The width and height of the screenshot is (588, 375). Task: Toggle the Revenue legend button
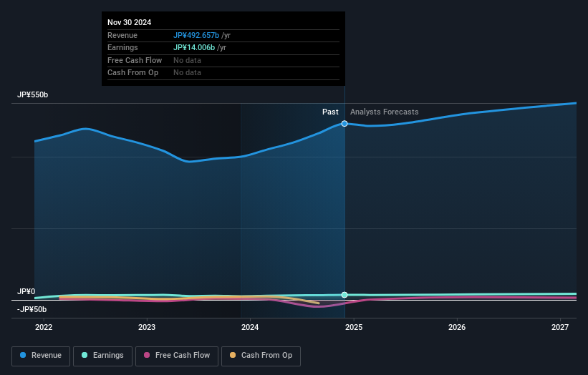[41, 356]
